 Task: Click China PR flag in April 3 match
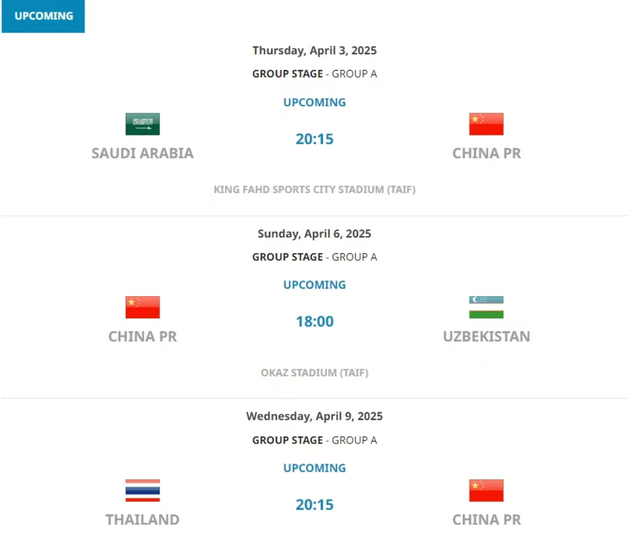coord(486,124)
